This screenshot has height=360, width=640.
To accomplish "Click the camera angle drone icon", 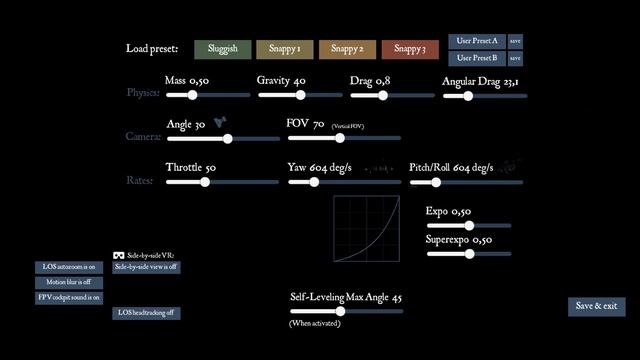I will pos(220,122).
